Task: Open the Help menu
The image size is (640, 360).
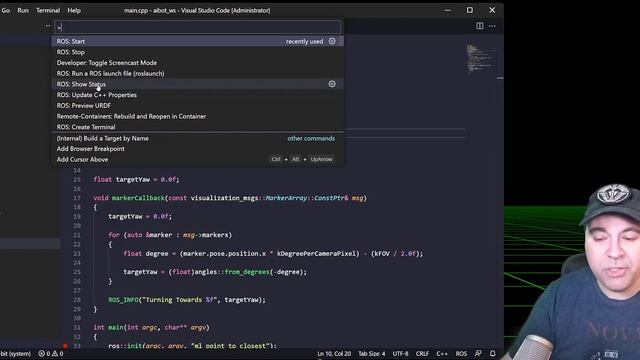Action: click(x=74, y=10)
